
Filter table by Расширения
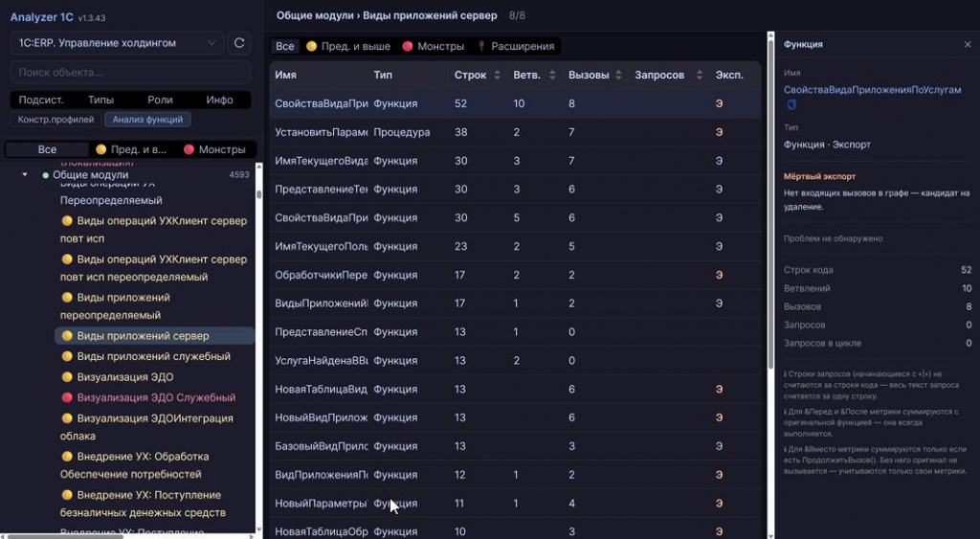click(x=516, y=46)
